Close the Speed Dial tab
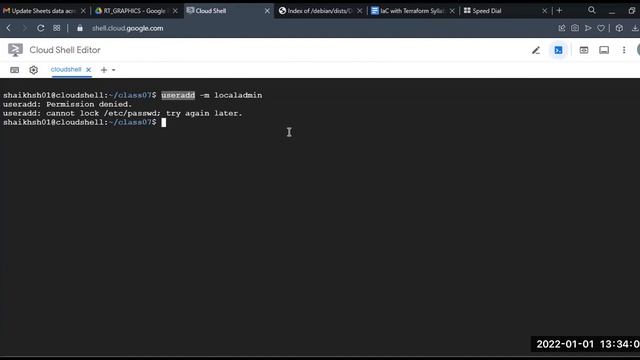 pyautogui.click(x=544, y=11)
